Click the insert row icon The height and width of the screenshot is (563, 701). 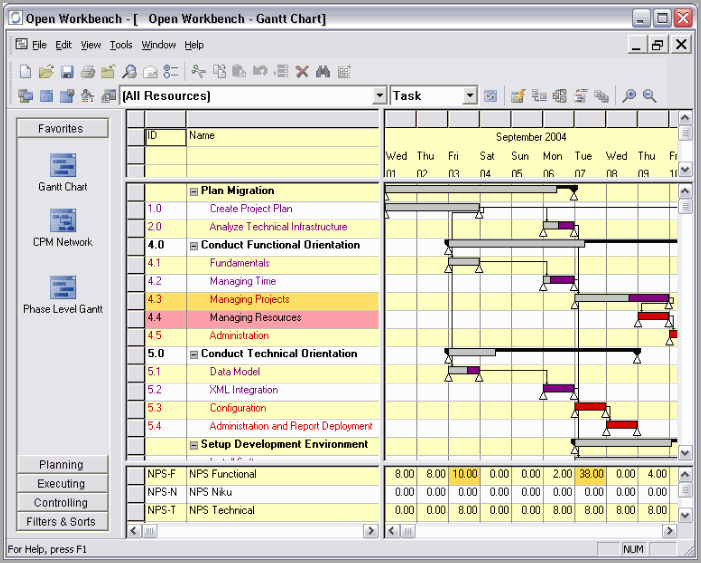click(281, 72)
